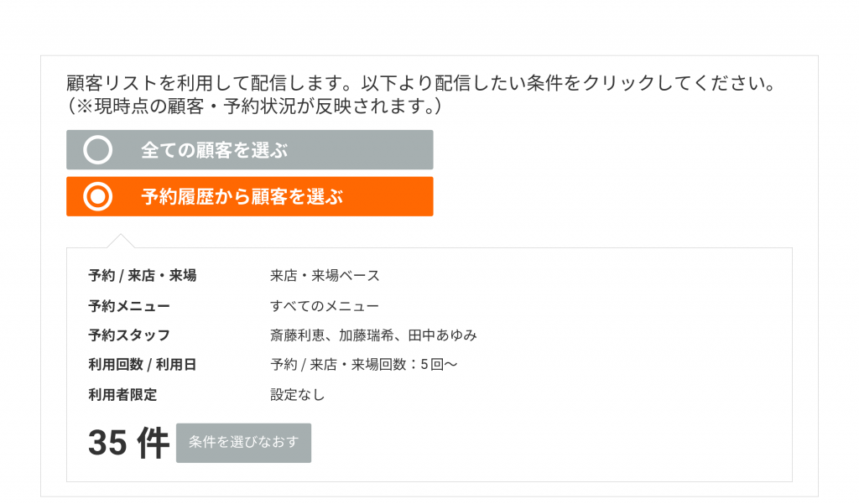Viewport: 859px width, 504px height.
Task: Click the triangular pointer above the conditions panel
Action: coord(121,241)
